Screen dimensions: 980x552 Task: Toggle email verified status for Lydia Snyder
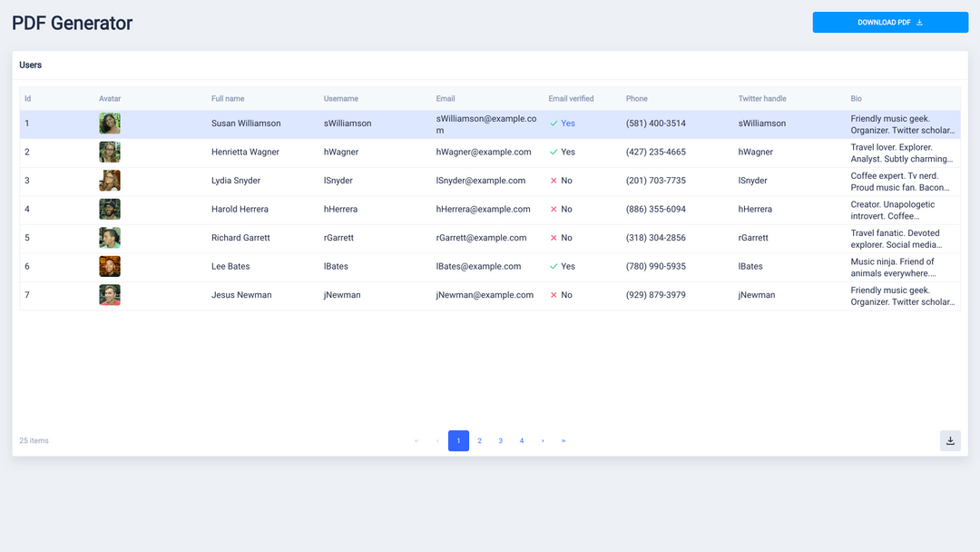pos(555,180)
